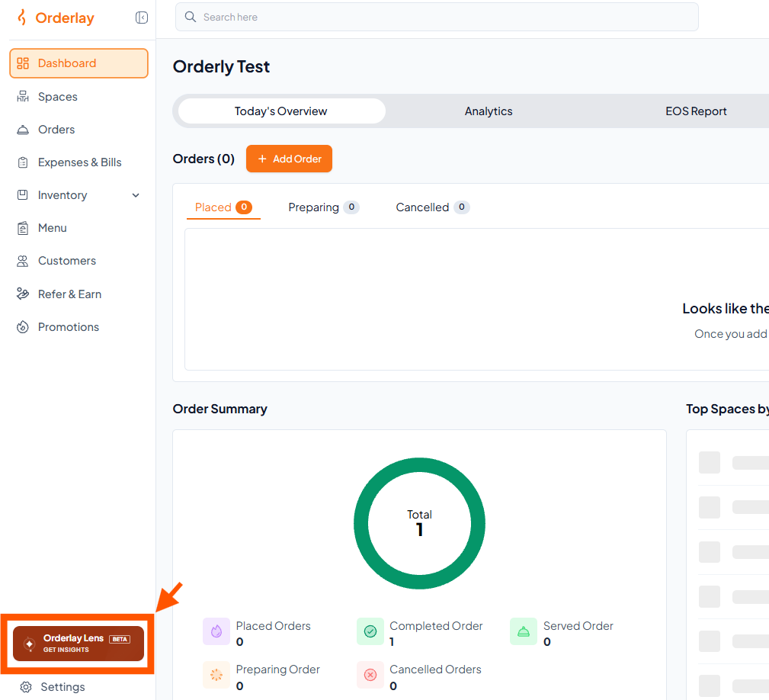Screen dimensions: 769x700
Task: Go to Spaces in sidebar
Action: 58,97
